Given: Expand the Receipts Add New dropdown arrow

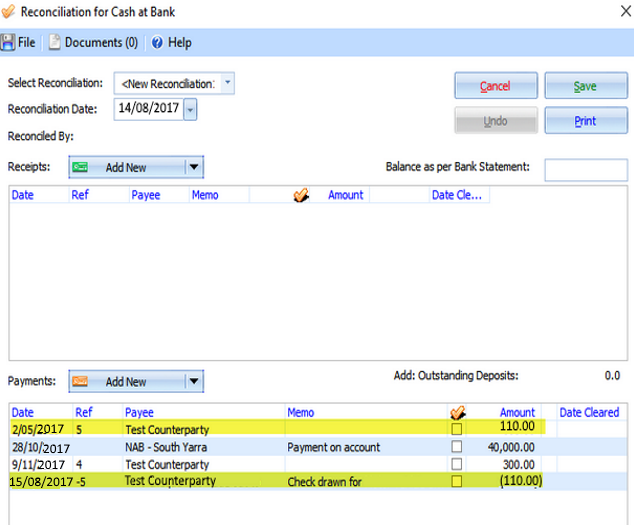Looking at the screenshot, I should pyautogui.click(x=194, y=167).
